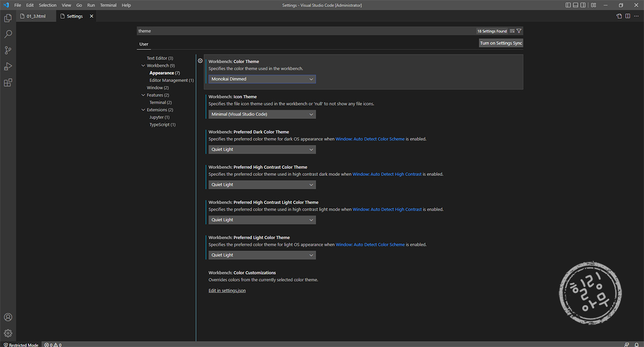Click the Restricted Mode status bar item
The width and height of the screenshot is (644, 347).
click(x=21, y=344)
